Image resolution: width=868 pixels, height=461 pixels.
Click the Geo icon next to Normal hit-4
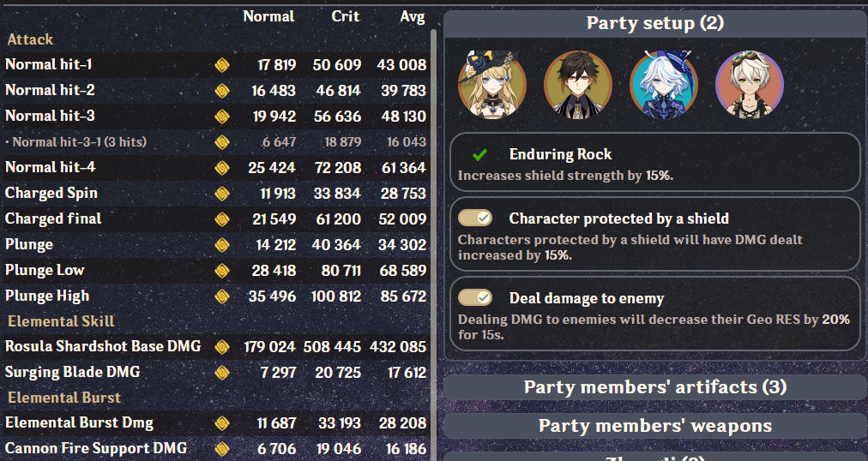221,167
